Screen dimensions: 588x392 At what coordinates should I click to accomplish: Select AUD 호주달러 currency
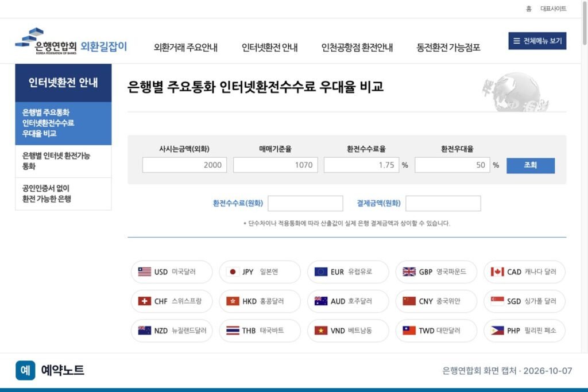[348, 301]
